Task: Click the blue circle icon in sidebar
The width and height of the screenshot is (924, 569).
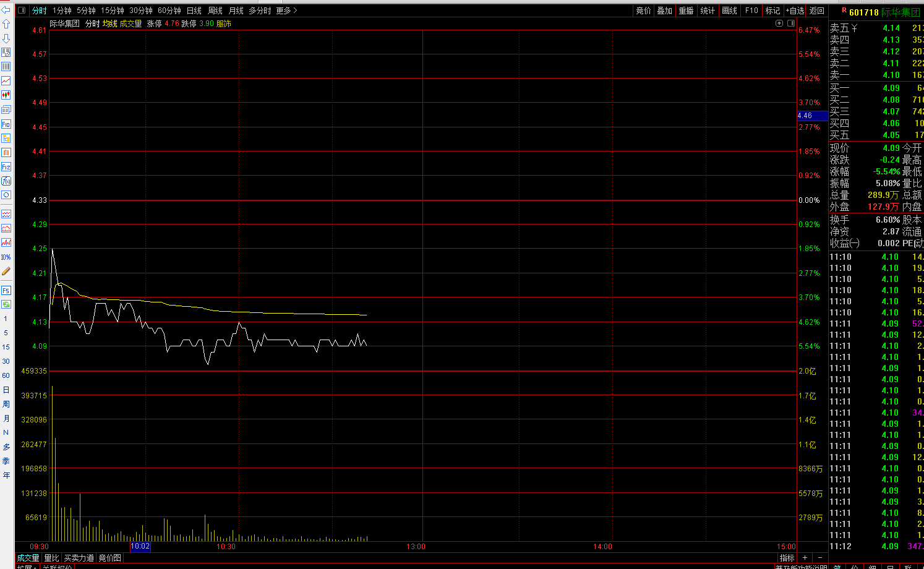Action: [x=6, y=195]
